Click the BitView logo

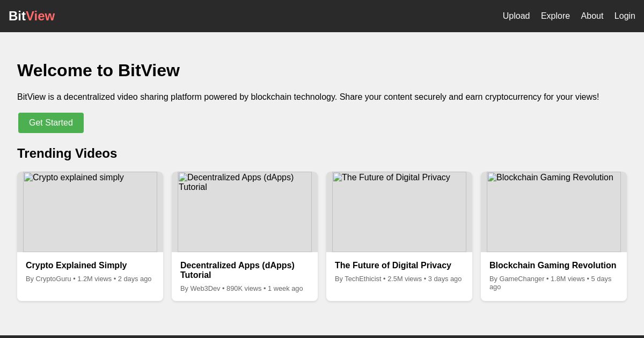(x=32, y=16)
